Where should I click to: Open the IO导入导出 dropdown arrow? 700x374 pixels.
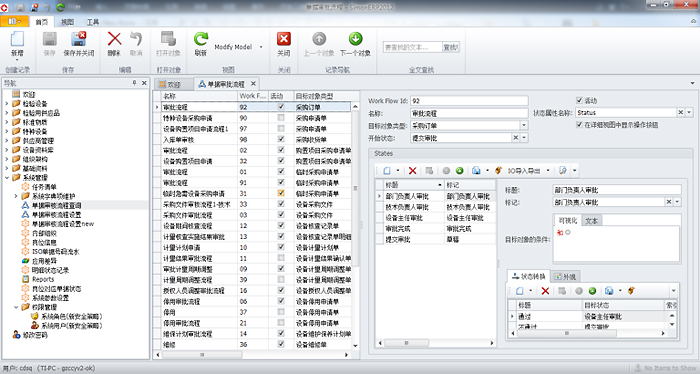(x=548, y=170)
